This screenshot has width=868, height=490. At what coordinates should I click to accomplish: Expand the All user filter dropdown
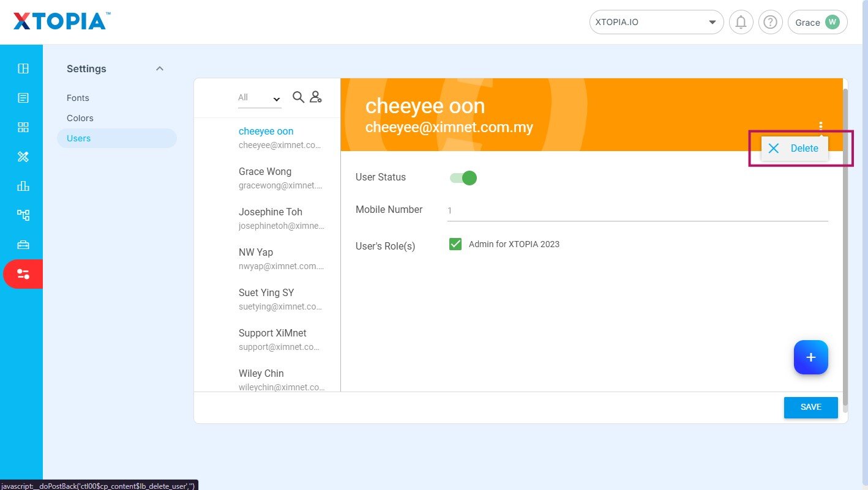point(260,98)
